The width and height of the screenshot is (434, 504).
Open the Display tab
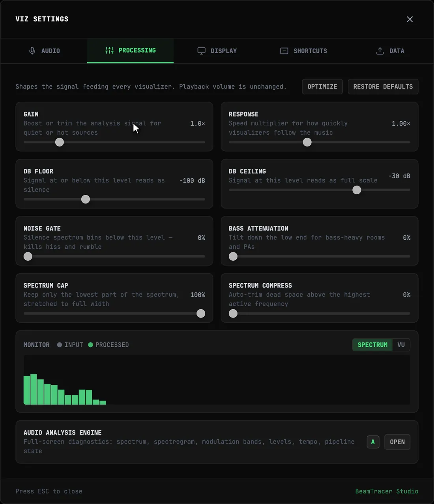(217, 51)
